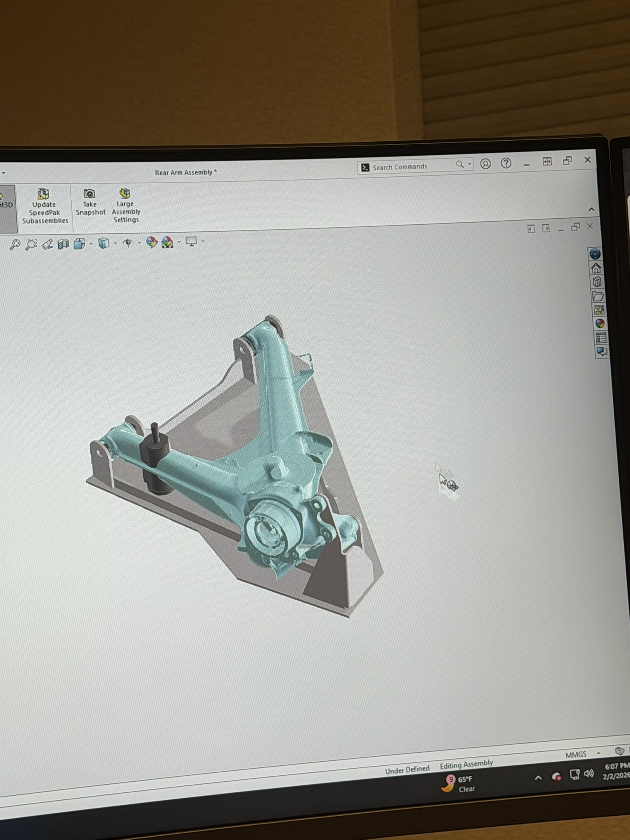Click the volume speaker tray icon

pyautogui.click(x=589, y=773)
